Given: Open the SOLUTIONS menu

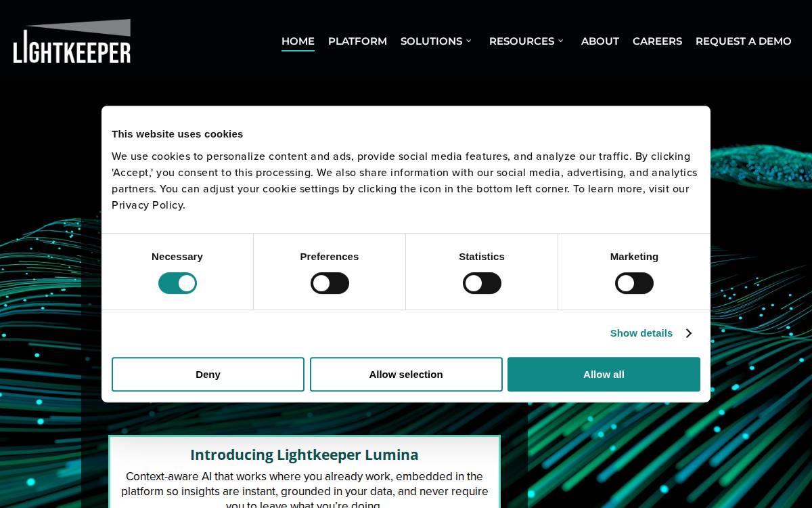Looking at the screenshot, I should 431,41.
